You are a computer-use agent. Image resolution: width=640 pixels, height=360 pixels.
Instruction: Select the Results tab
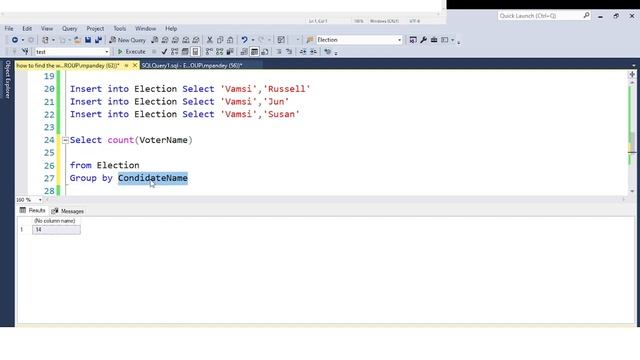(x=32, y=211)
